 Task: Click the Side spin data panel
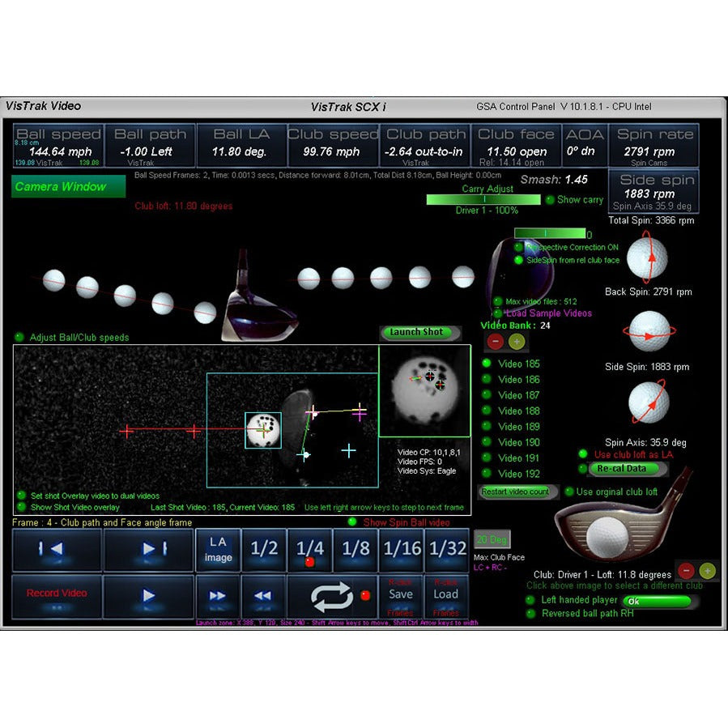click(653, 191)
